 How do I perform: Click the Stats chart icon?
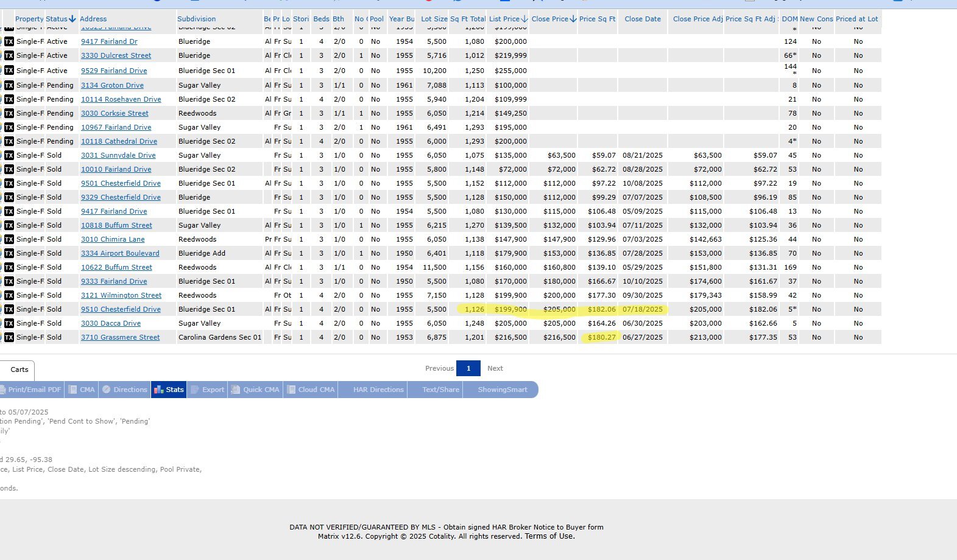point(159,390)
